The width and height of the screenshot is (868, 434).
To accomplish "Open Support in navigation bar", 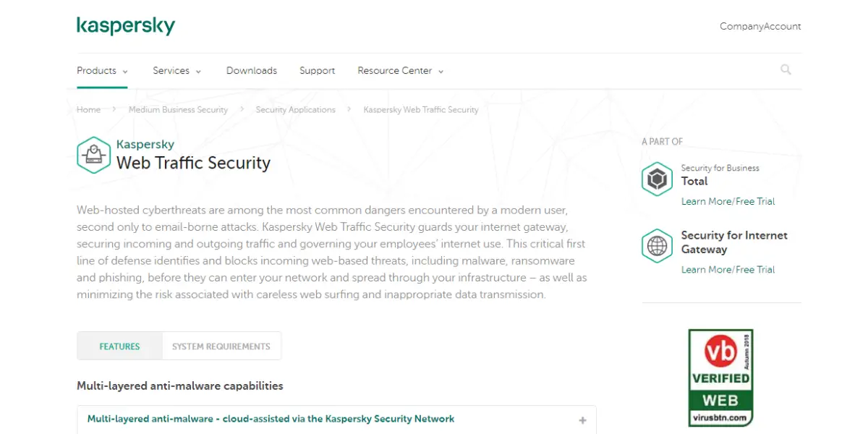I will [317, 71].
